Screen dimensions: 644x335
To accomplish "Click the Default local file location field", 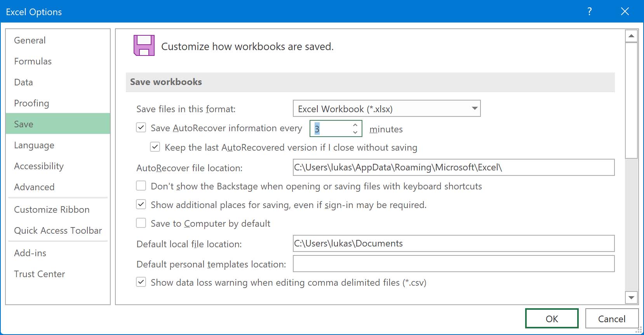I will [454, 243].
